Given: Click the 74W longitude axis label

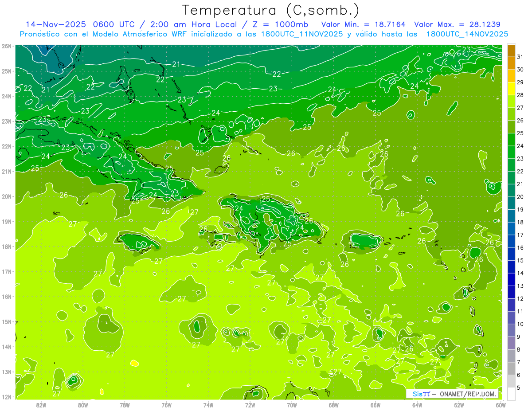Looking at the screenshot, I should click(x=208, y=405).
